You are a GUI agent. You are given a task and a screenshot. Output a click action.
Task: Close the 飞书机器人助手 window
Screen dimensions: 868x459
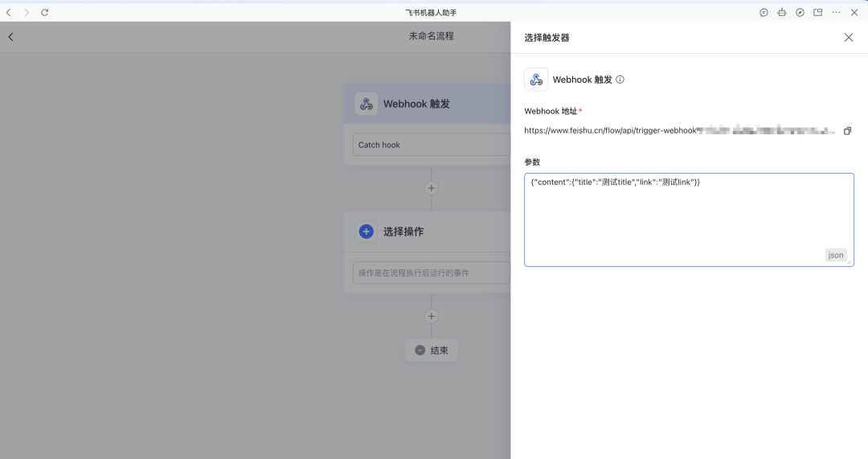click(854, 12)
